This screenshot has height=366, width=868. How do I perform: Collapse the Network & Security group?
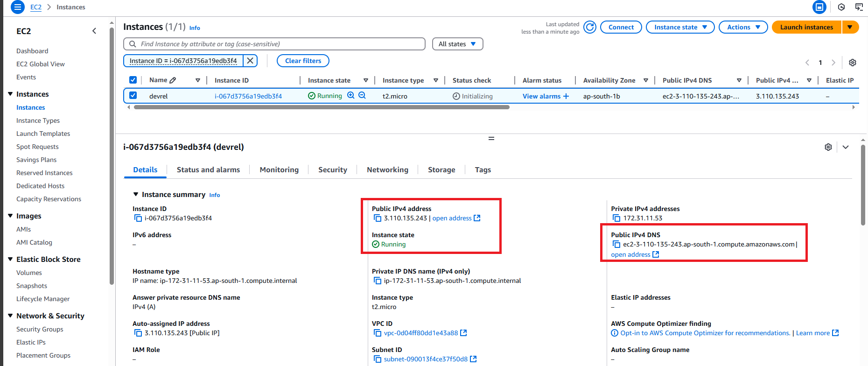[10, 316]
